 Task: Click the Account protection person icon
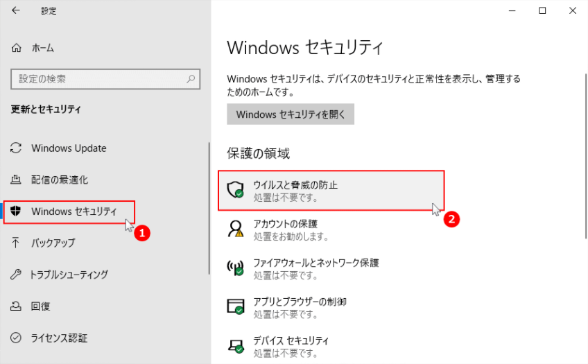coord(237,229)
